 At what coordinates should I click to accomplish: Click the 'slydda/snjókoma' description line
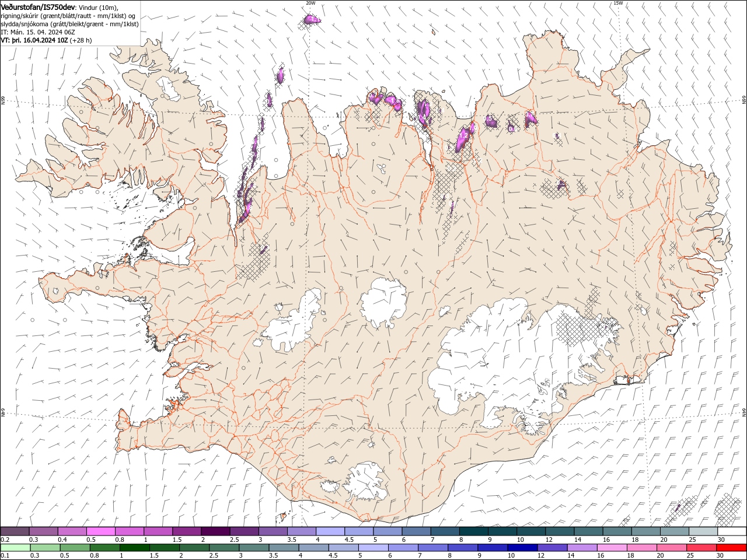[69, 24]
